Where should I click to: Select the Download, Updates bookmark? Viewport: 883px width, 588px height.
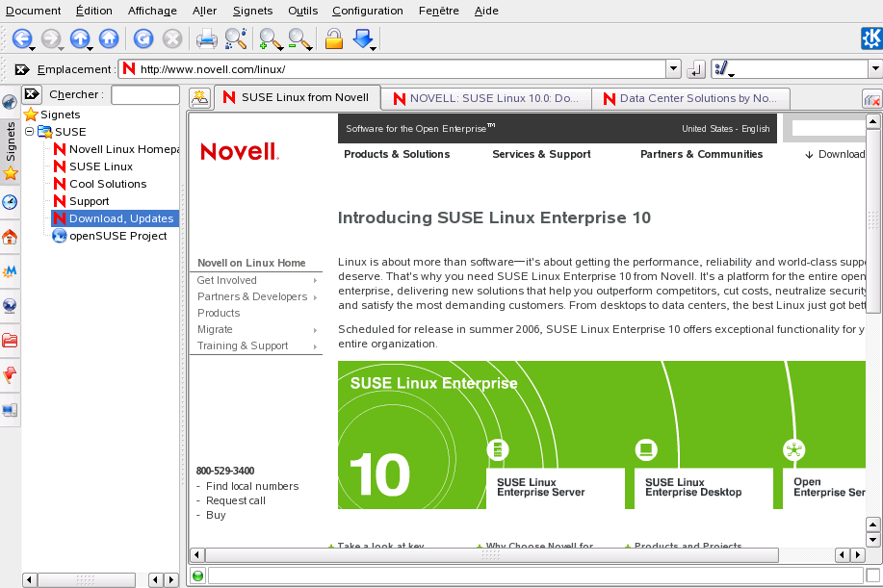pyautogui.click(x=115, y=218)
